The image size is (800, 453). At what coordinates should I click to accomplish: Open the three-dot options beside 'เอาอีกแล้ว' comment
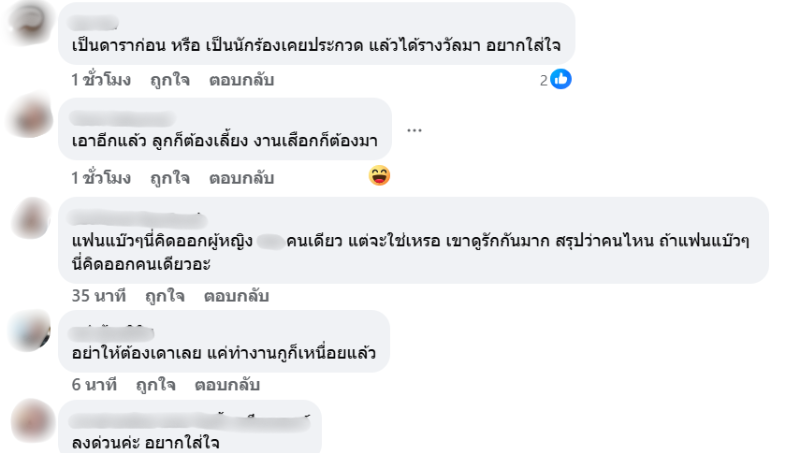415,130
